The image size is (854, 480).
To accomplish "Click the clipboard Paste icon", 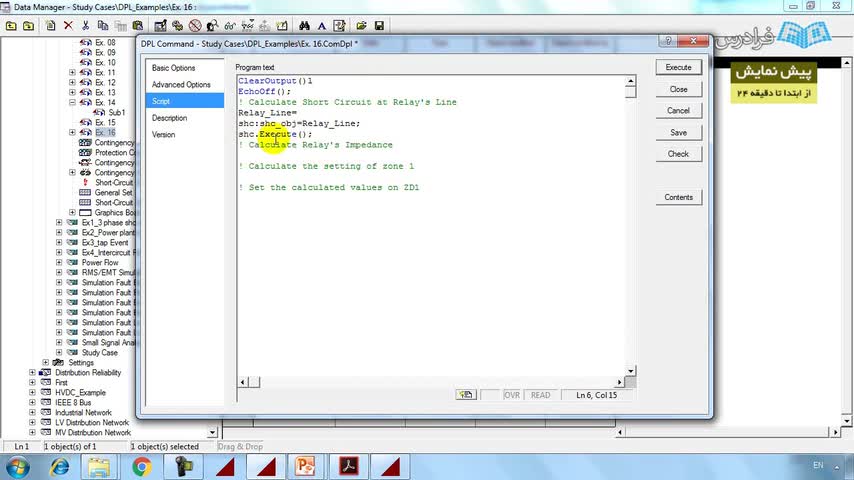I will [138, 26].
